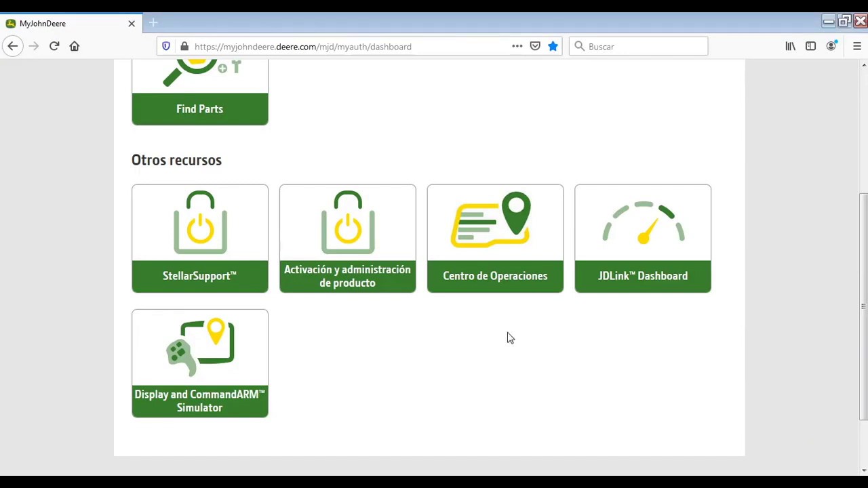Show the sidebar panel

pyautogui.click(x=810, y=46)
